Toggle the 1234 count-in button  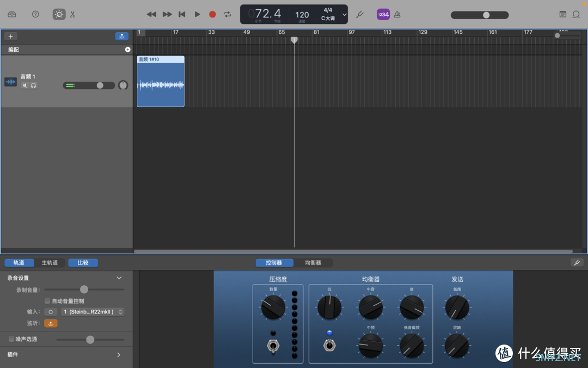(383, 15)
